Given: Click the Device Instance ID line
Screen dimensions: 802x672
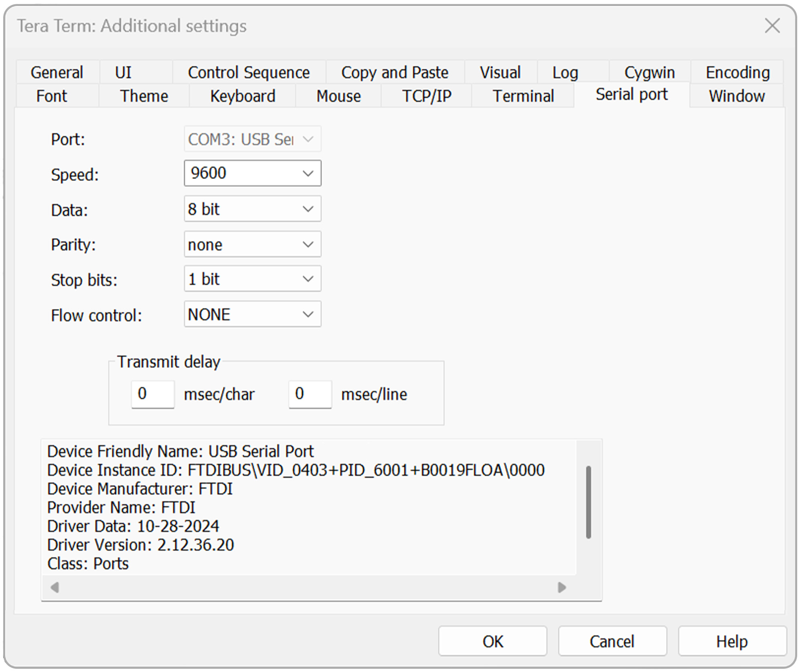Looking at the screenshot, I should [296, 470].
